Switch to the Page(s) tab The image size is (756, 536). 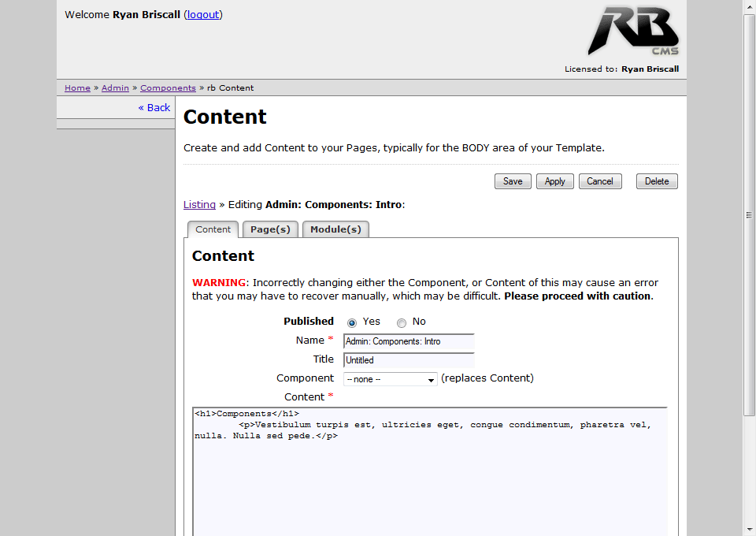pos(270,229)
